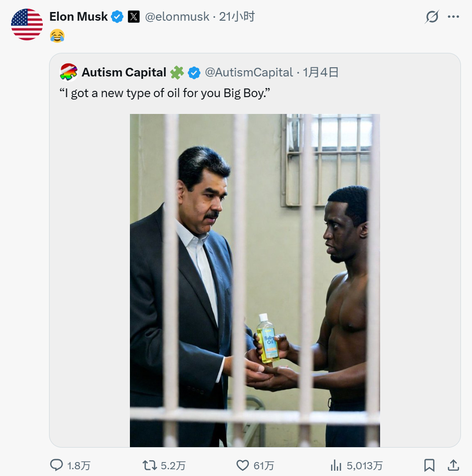The image size is (472, 476).
Task: Click the 21小时 timestamp of the post
Action: 237,17
